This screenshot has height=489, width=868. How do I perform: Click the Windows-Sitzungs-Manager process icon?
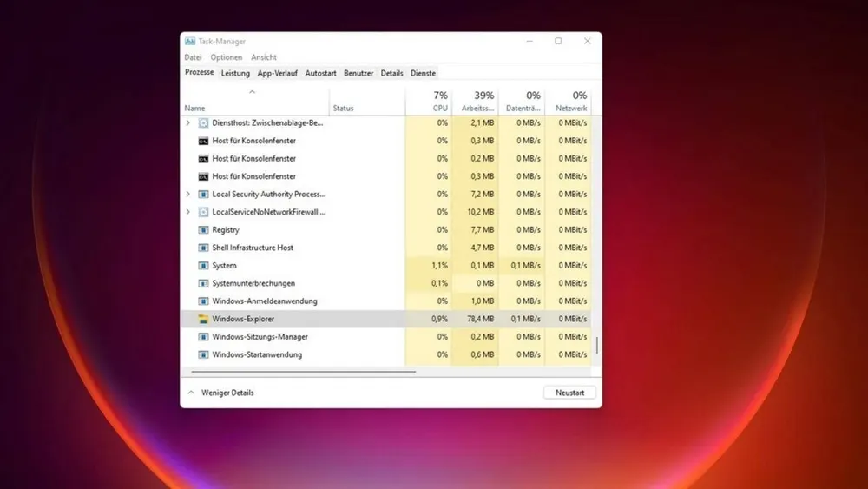tap(203, 337)
